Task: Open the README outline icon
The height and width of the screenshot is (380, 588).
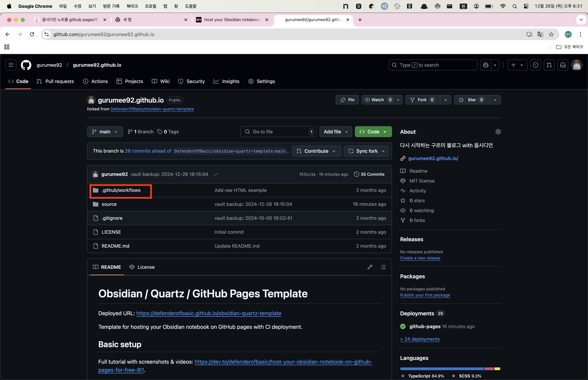Action: (383, 267)
